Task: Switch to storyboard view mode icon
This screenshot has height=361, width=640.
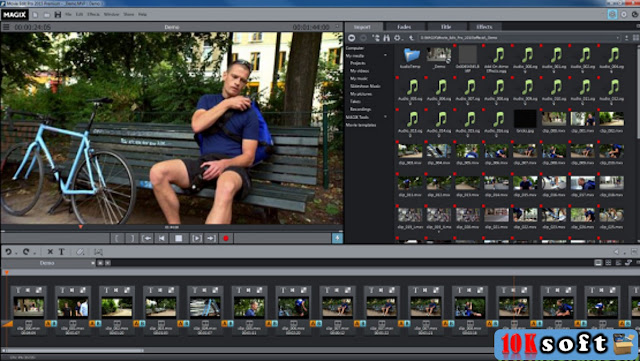Action: (598, 263)
